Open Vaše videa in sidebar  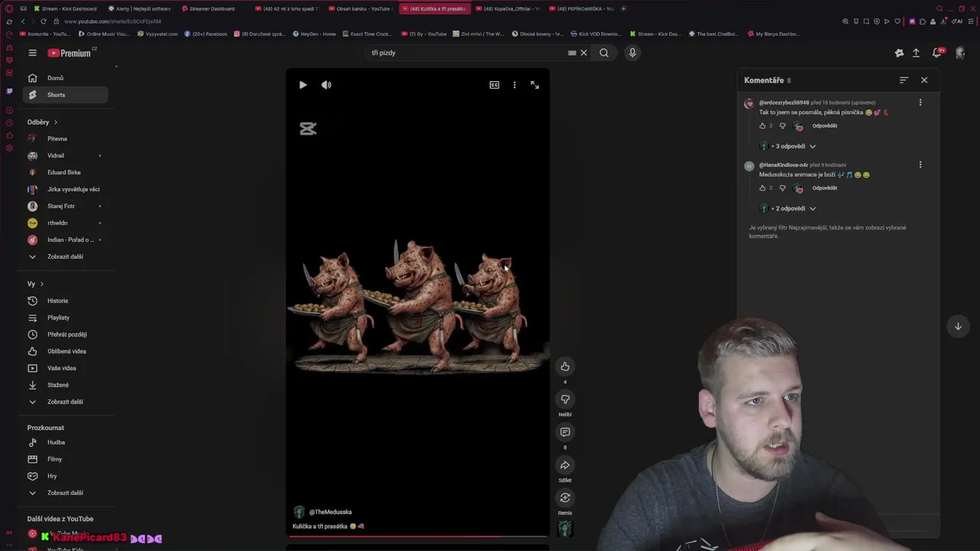[65, 368]
